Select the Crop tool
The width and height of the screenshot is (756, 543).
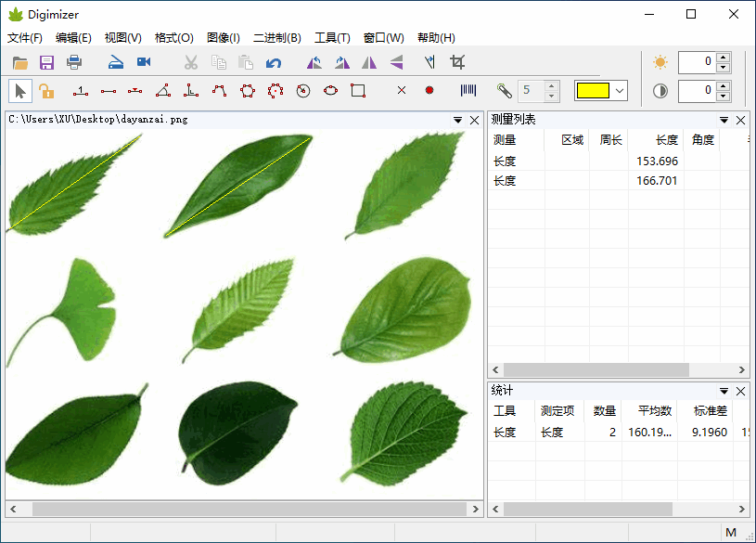458,62
